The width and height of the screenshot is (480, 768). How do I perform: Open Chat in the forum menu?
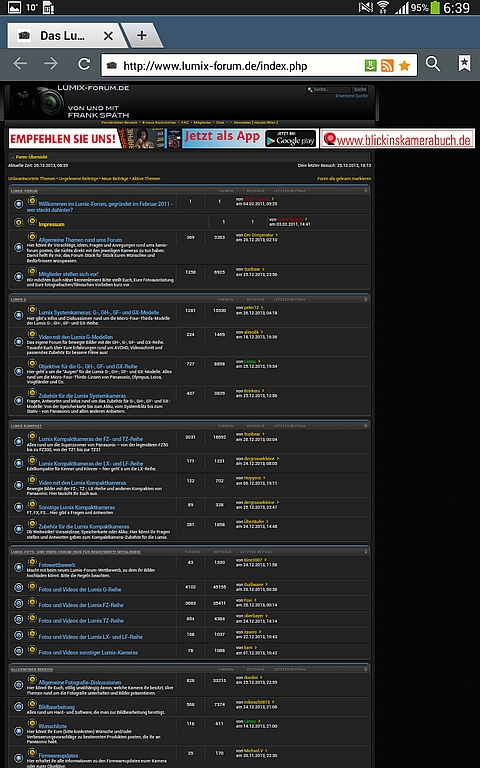[220, 122]
